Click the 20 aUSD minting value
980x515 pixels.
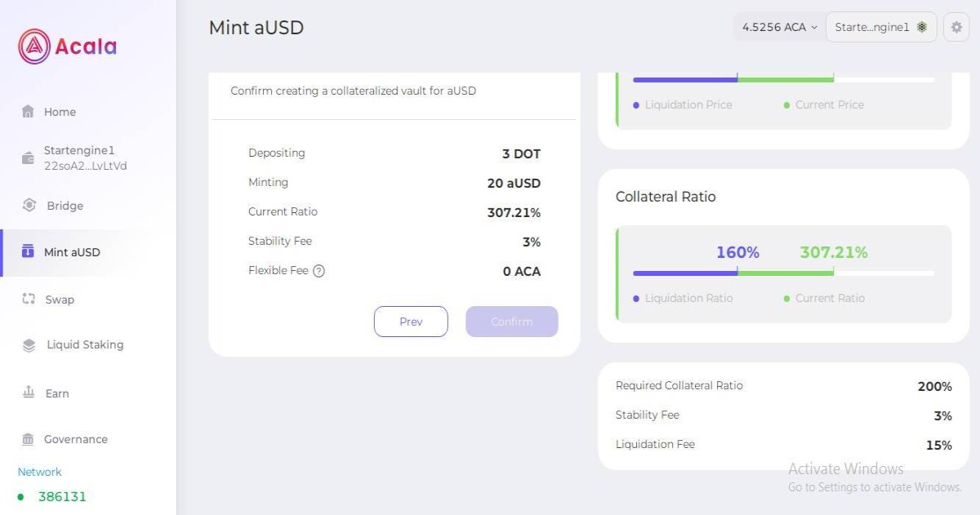(x=514, y=183)
